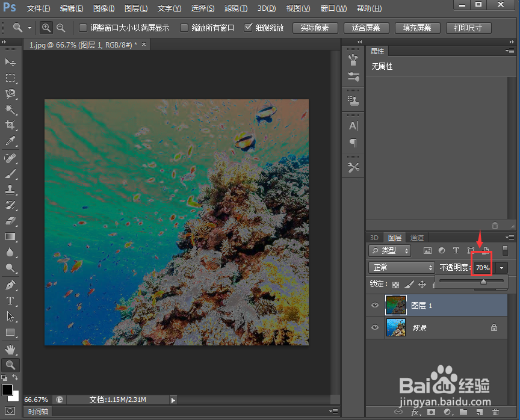Open the 滤镜(T) menu
This screenshot has height=420, width=520.
coord(236,8)
